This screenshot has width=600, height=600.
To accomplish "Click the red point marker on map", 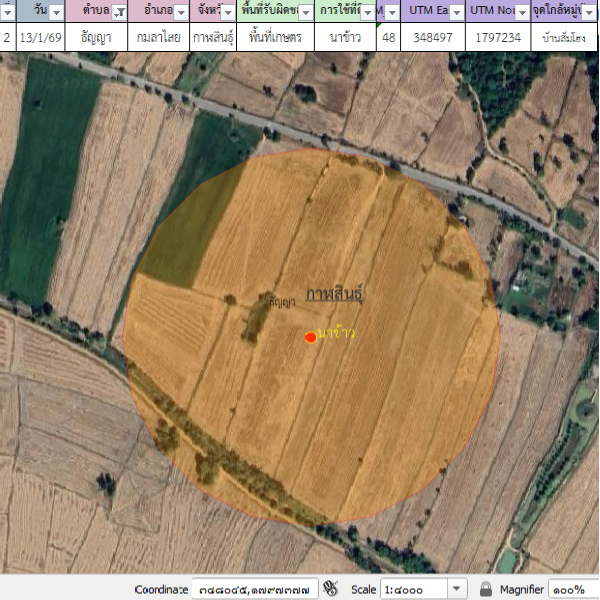I will (311, 338).
